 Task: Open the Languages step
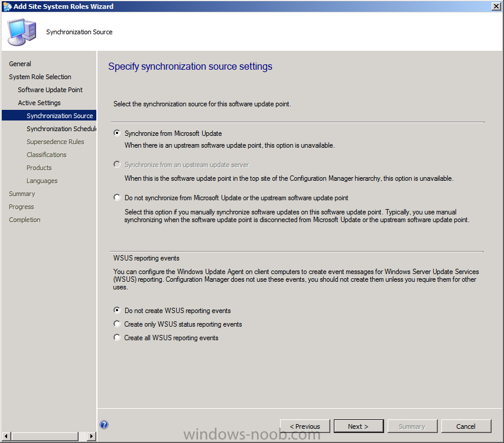click(42, 181)
